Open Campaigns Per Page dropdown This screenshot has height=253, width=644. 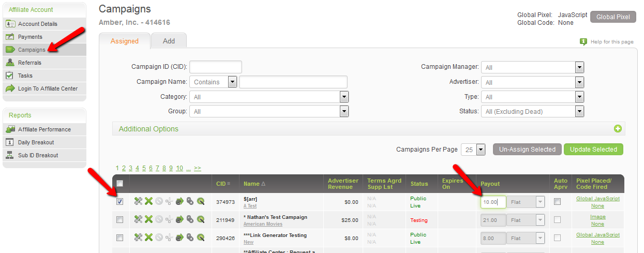[473, 150]
